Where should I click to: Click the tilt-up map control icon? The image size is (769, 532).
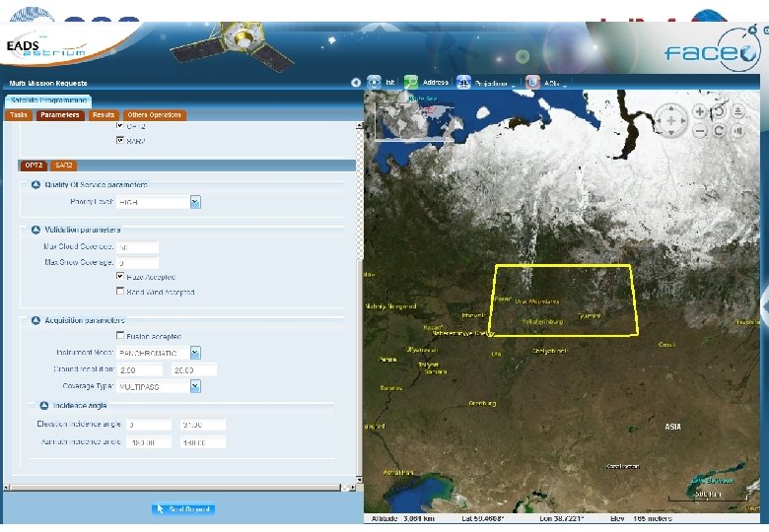pyautogui.click(x=737, y=111)
